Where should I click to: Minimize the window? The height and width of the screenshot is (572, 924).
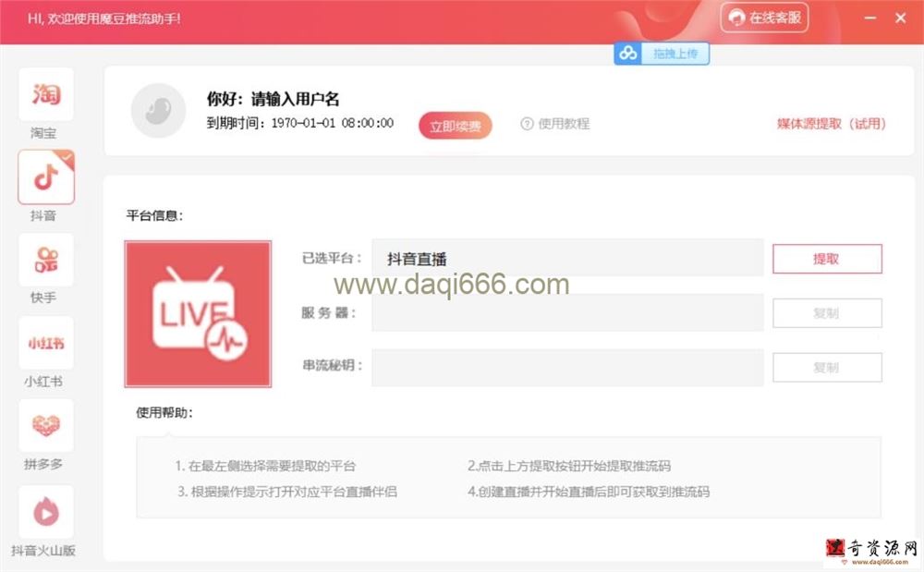(869, 18)
